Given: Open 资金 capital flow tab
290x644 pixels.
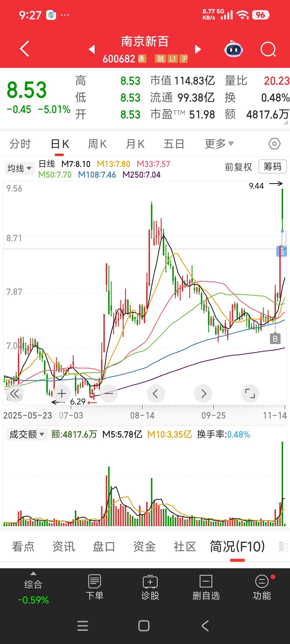Looking at the screenshot, I should (x=145, y=546).
